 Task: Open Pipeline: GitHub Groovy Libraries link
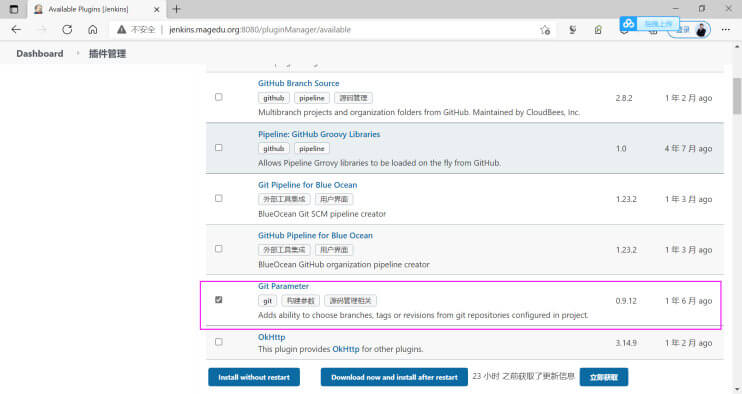[x=319, y=134]
